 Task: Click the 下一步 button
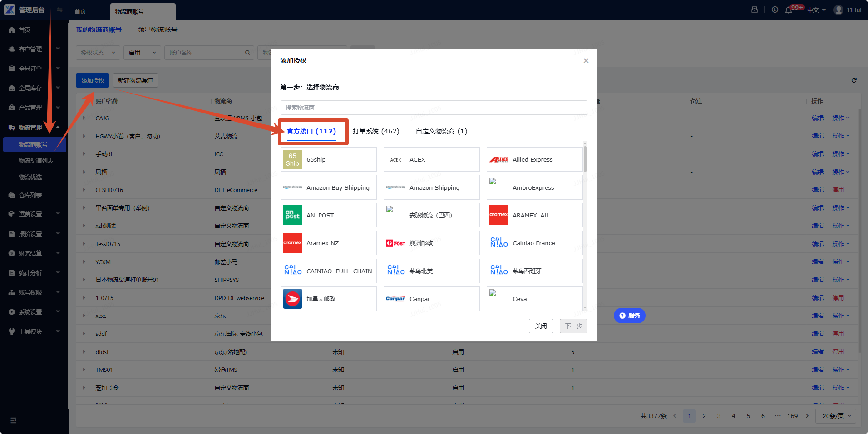(573, 326)
